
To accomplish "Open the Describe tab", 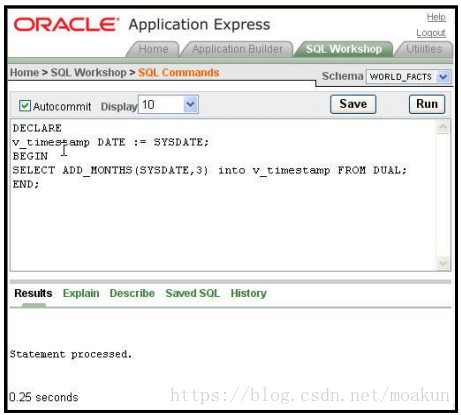I will [x=132, y=293].
